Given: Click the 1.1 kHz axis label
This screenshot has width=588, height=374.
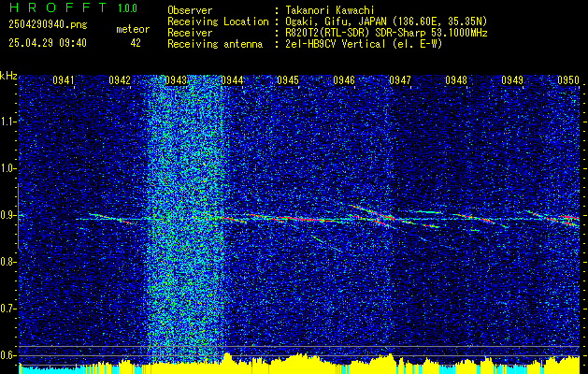Looking at the screenshot, I should [x=8, y=122].
